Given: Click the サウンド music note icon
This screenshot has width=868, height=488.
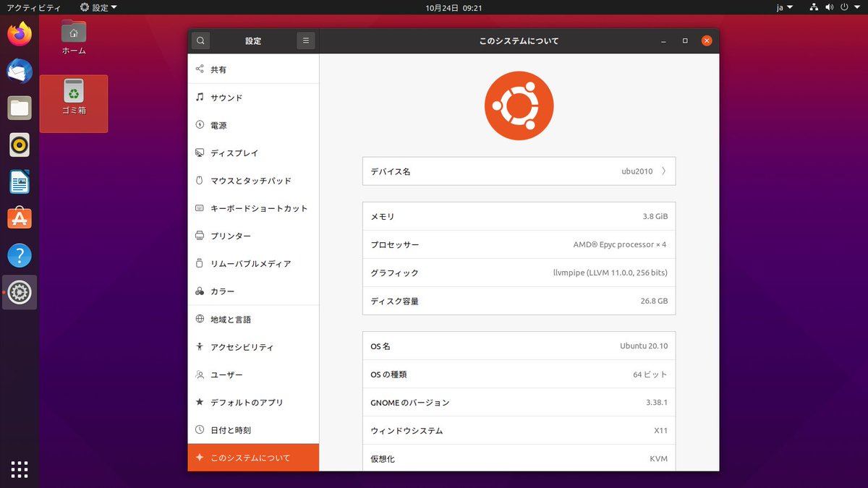Looking at the screenshot, I should [200, 97].
